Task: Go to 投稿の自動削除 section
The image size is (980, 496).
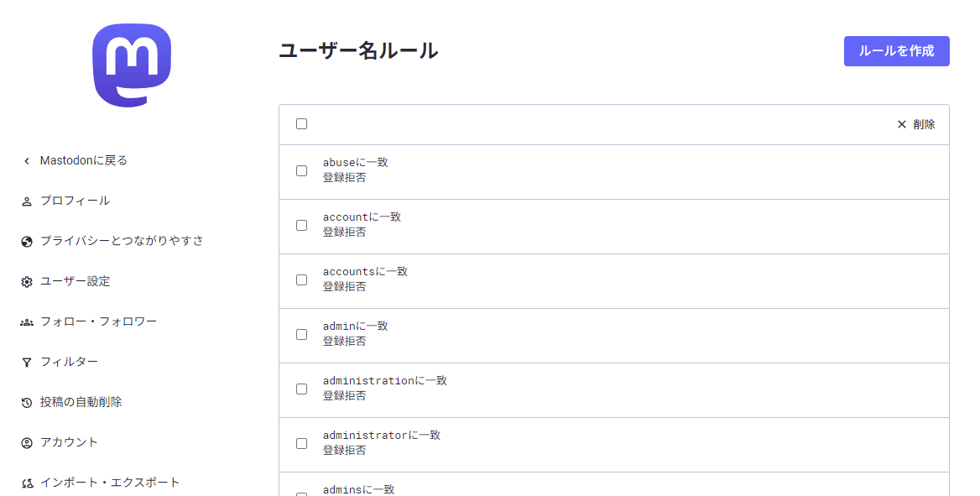Action: (x=81, y=402)
